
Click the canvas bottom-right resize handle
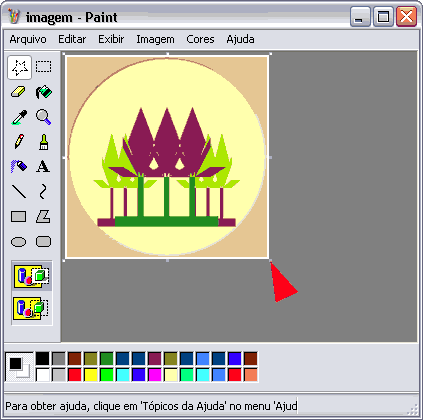270,260
